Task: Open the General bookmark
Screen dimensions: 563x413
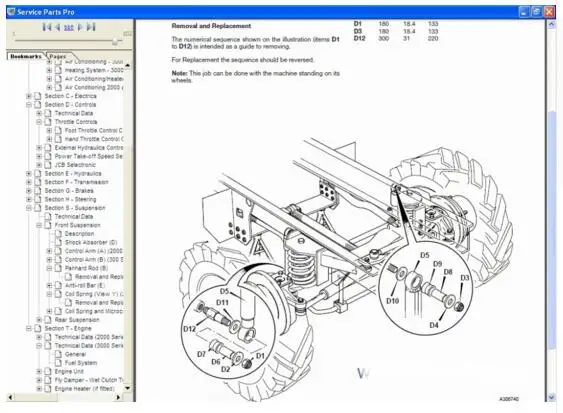Action: 75,354
